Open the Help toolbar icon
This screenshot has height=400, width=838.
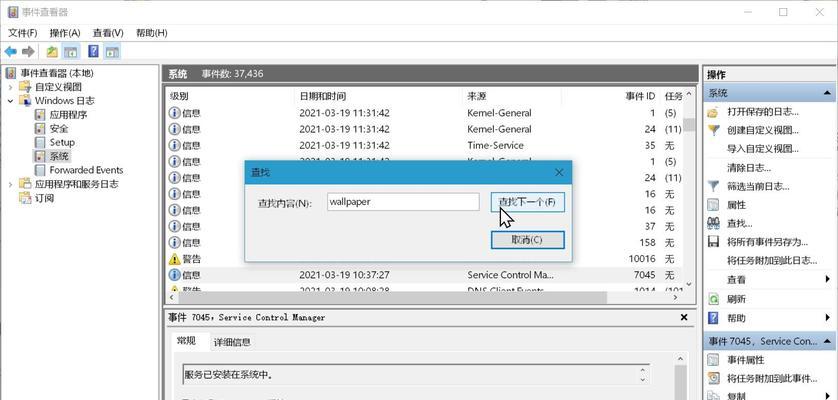coord(94,52)
